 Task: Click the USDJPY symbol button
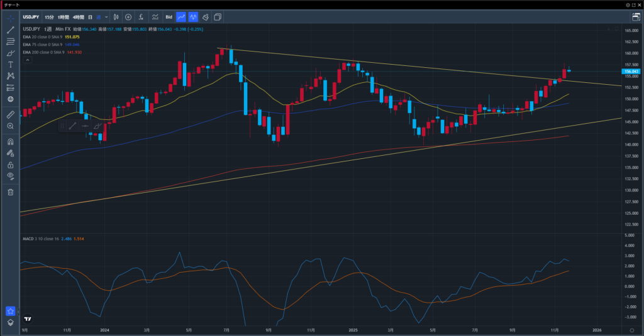pos(31,17)
